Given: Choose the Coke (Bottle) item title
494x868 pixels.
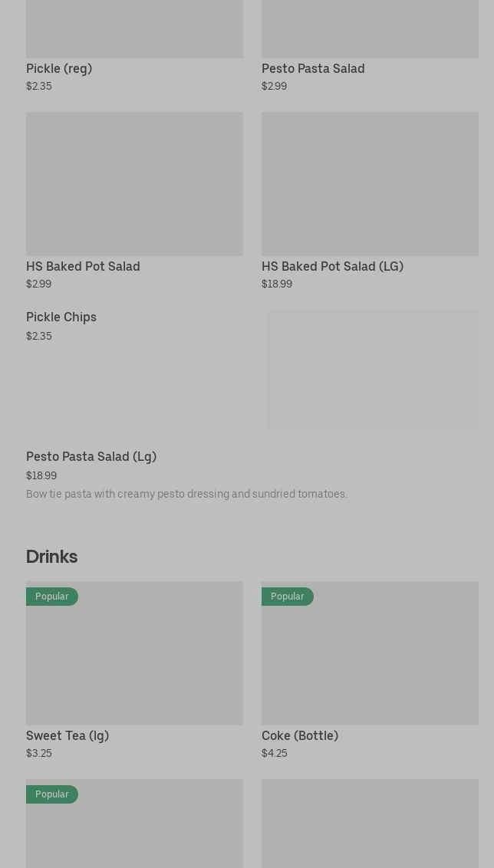Looking at the screenshot, I should coord(300,735).
